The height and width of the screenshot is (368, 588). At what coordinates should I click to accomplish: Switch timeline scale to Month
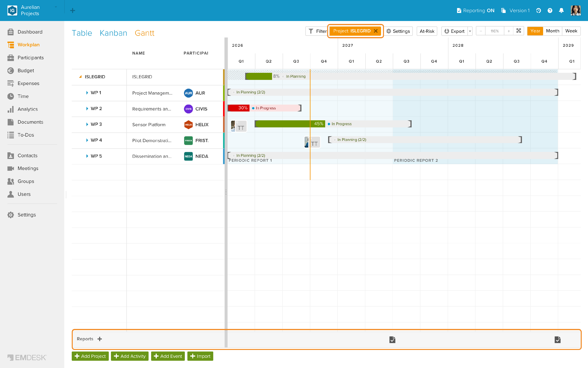tap(552, 31)
